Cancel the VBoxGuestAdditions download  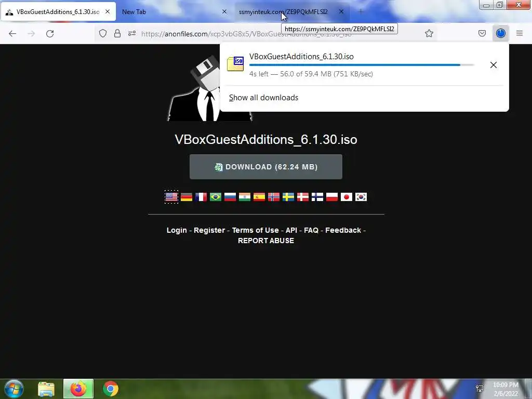[x=494, y=65]
